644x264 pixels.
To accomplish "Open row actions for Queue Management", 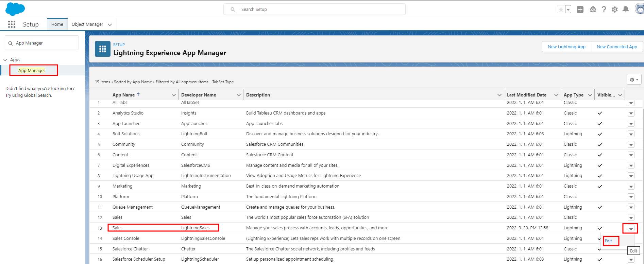I will (631, 207).
